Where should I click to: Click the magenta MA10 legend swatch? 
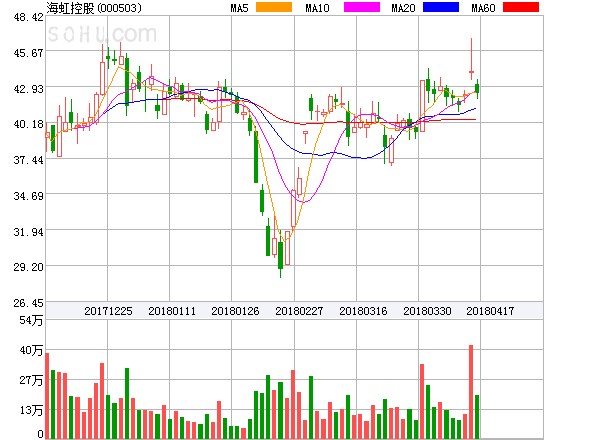362,7
